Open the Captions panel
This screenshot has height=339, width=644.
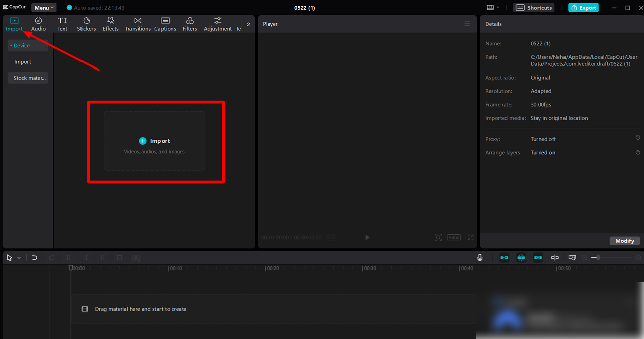165,24
